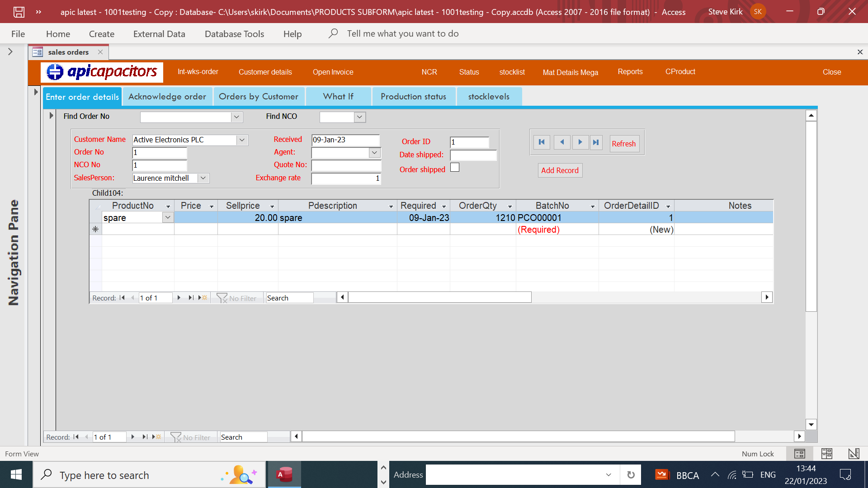This screenshot has width=868, height=488.
Task: Open the Find Order No dropdown
Action: coord(236,117)
